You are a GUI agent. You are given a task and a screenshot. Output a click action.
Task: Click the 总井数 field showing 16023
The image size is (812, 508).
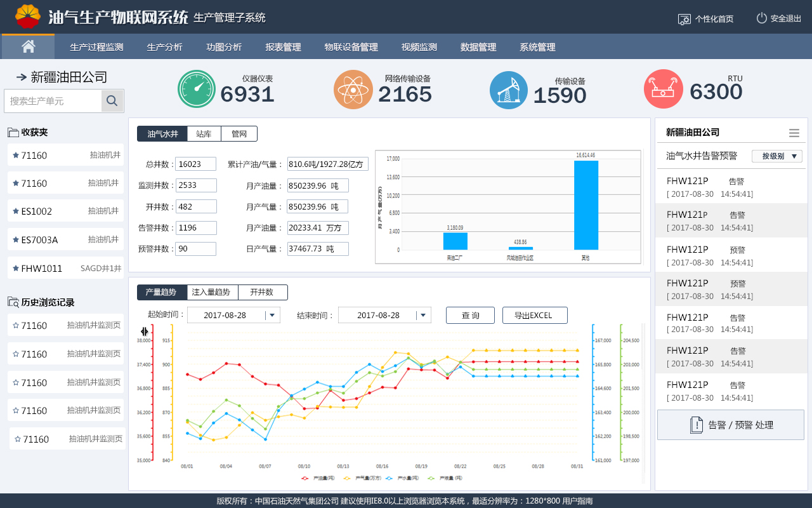196,164
